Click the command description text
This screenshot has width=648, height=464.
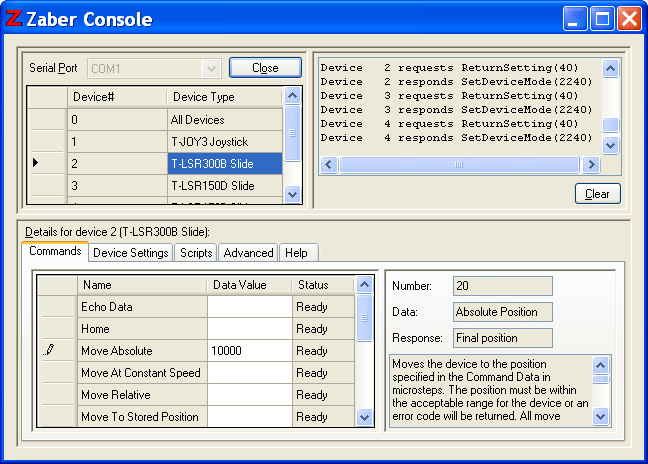pyautogui.click(x=491, y=390)
